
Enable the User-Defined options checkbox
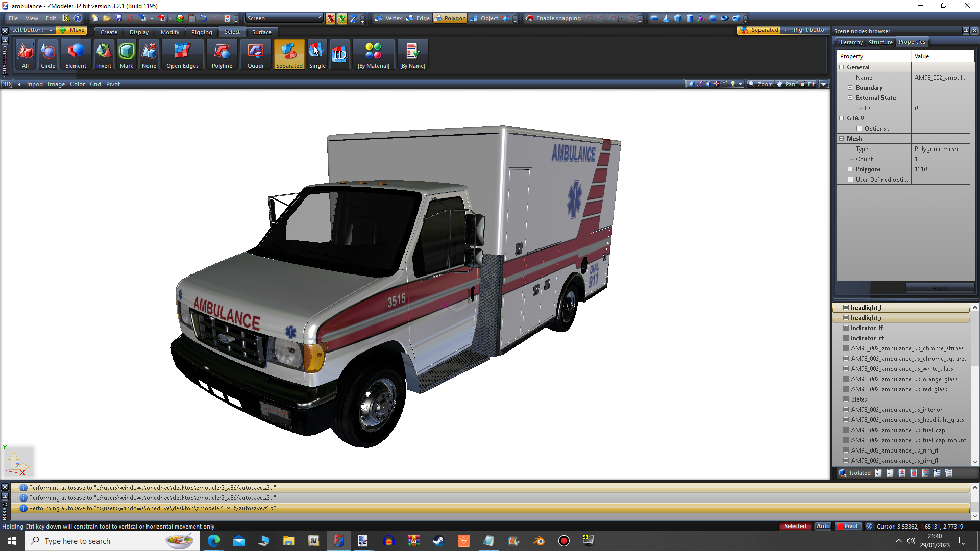tap(850, 180)
